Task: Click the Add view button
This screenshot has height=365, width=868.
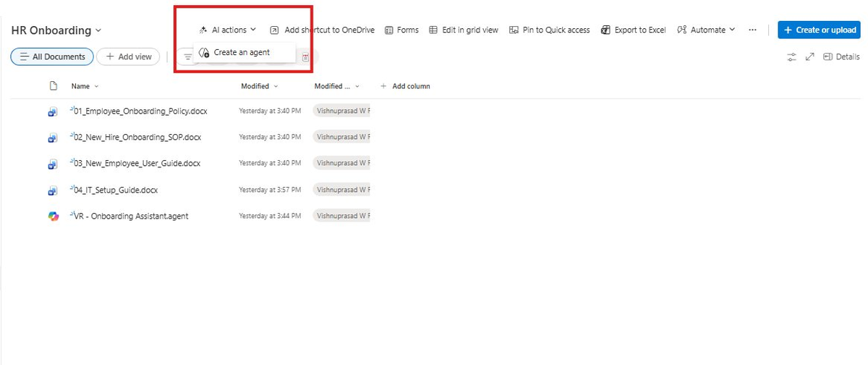Action: click(128, 56)
